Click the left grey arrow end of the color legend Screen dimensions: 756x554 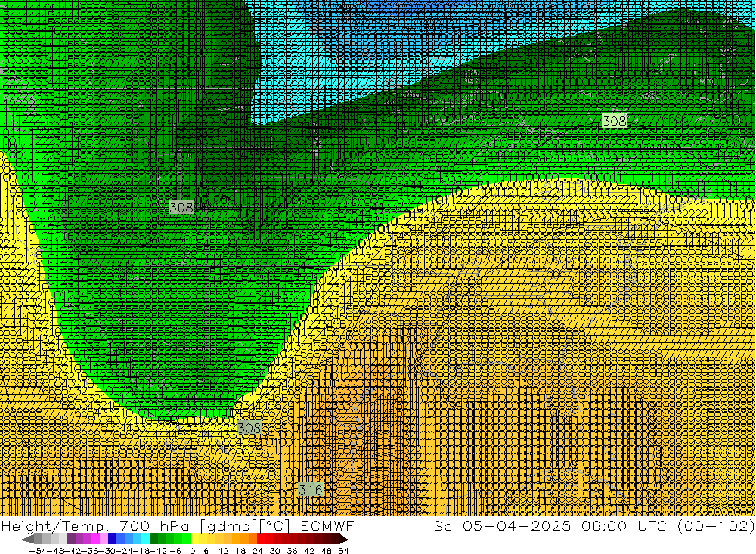coord(27,540)
